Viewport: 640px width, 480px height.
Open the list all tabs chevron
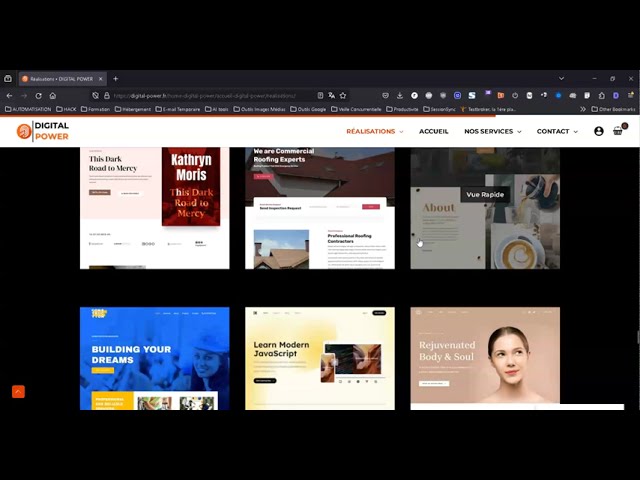coord(562,78)
